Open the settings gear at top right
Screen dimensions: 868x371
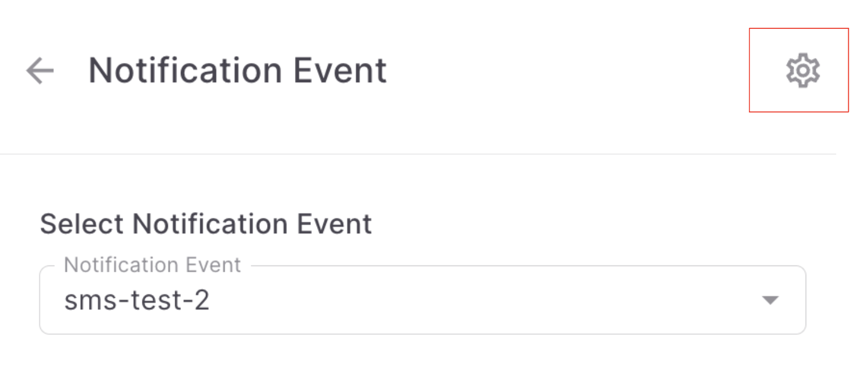point(802,71)
